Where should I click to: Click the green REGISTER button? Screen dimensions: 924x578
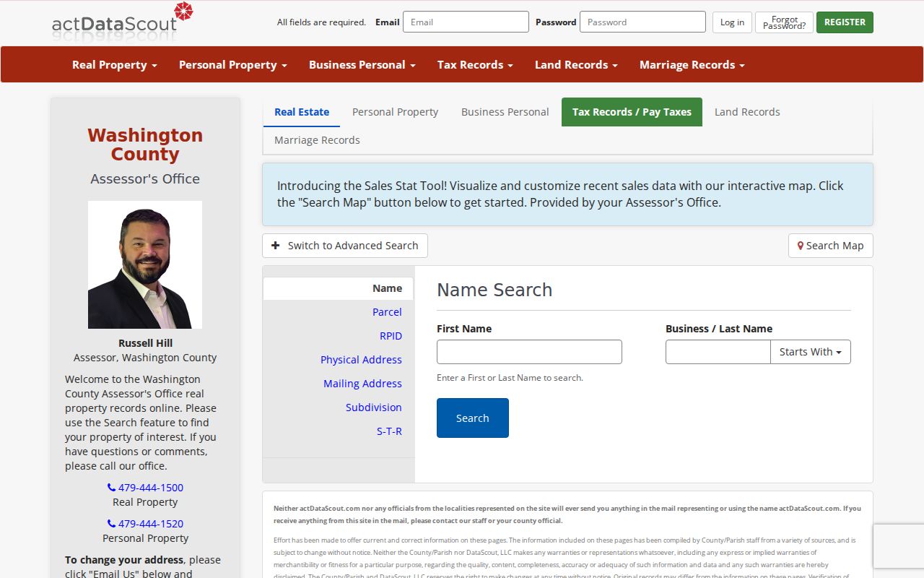click(845, 22)
